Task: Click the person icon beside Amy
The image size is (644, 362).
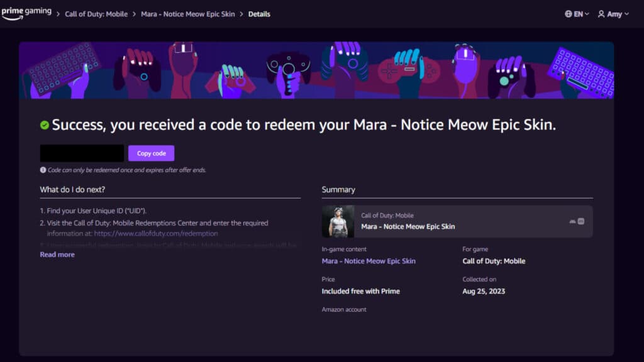Action: (602, 13)
